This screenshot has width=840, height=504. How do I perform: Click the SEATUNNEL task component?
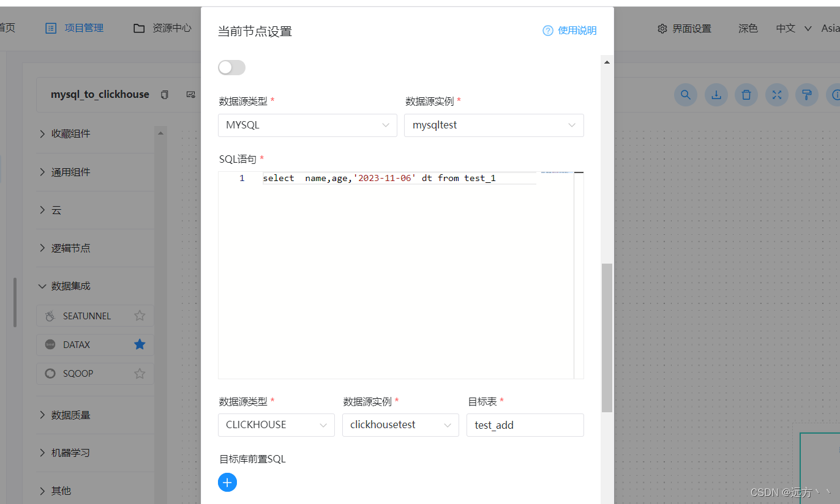tap(95, 316)
